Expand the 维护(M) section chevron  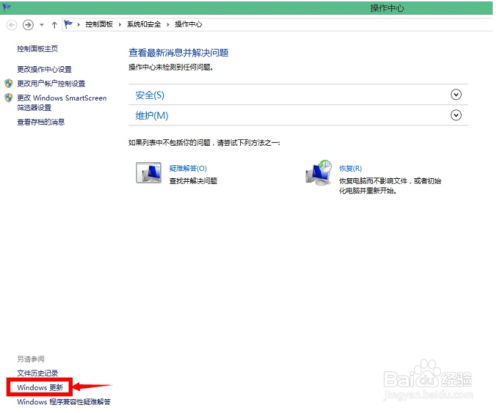pyautogui.click(x=456, y=115)
